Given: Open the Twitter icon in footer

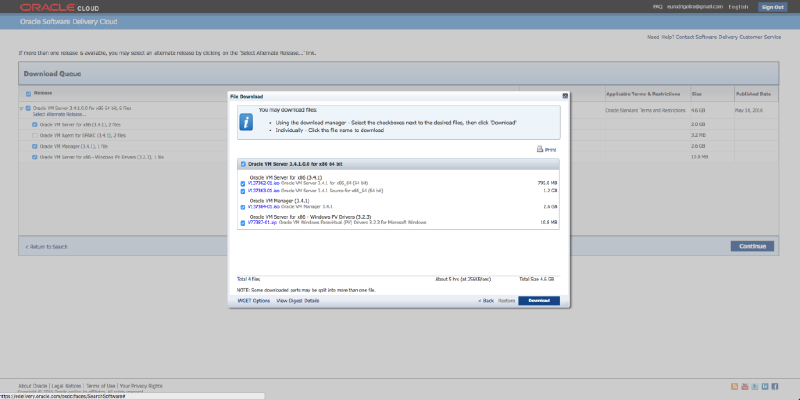Looking at the screenshot, I should [756, 386].
